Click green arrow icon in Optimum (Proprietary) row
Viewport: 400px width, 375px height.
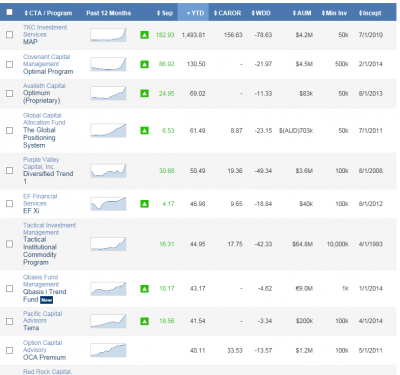(x=144, y=93)
